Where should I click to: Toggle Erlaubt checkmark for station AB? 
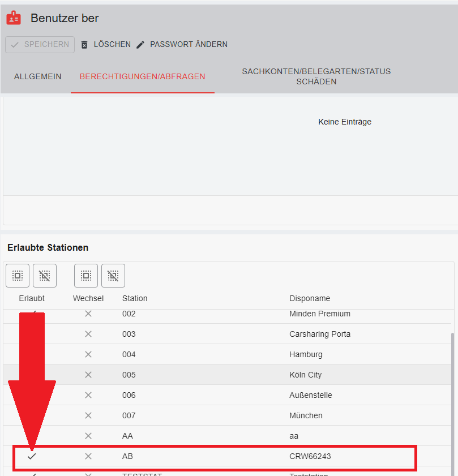pyautogui.click(x=32, y=456)
